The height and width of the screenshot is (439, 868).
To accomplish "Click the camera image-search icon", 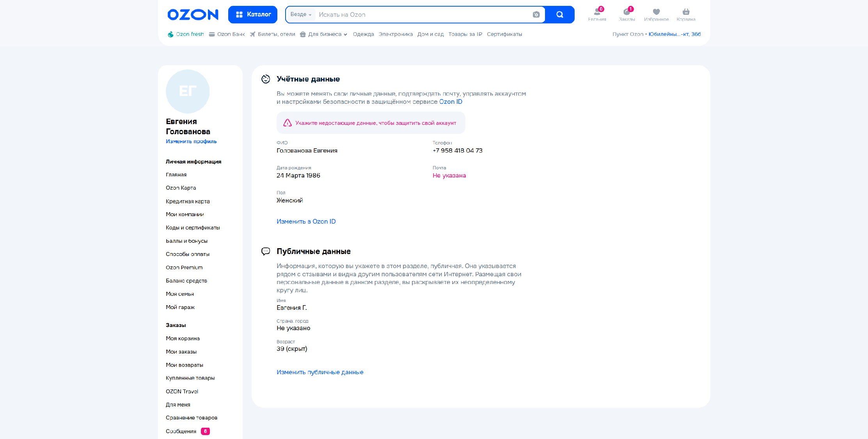I will click(x=536, y=14).
